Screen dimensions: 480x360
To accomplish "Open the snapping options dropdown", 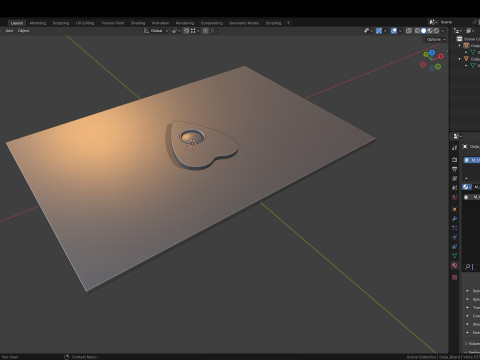I will [x=195, y=31].
